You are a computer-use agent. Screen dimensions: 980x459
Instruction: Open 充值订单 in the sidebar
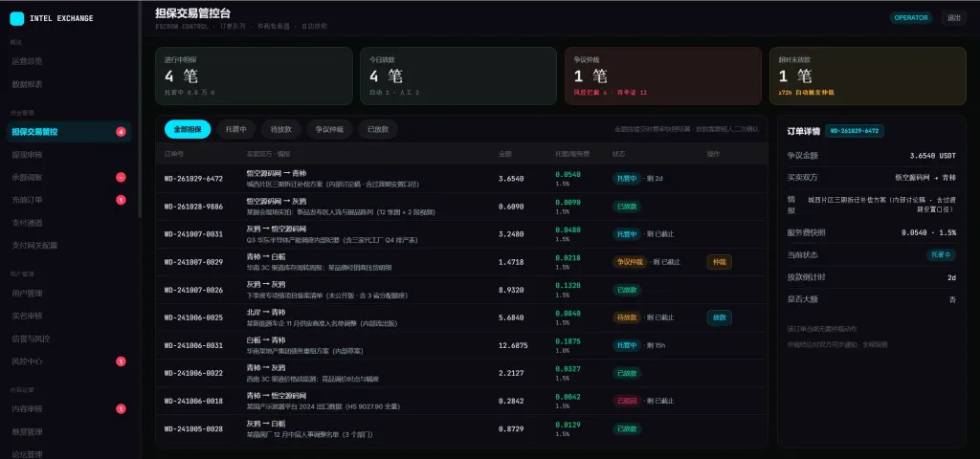(x=69, y=200)
